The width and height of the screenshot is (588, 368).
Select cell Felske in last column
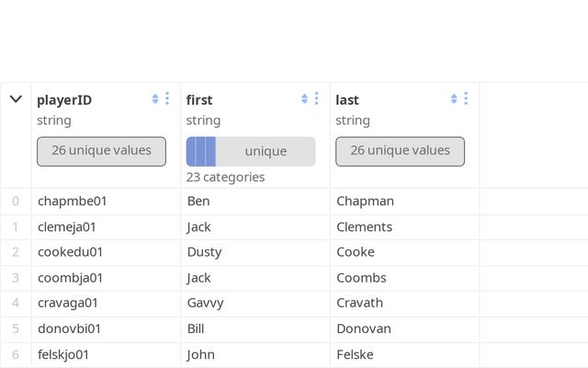(356, 354)
